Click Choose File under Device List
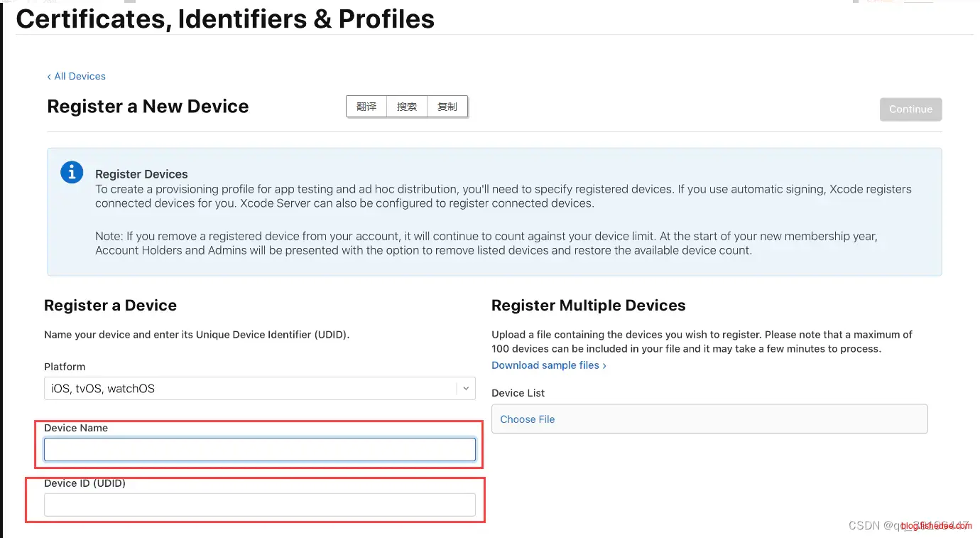980x538 pixels. click(x=528, y=419)
